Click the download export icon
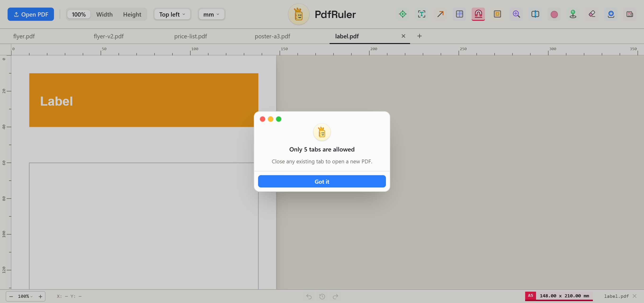Image resolution: width=644 pixels, height=303 pixels. [x=611, y=14]
